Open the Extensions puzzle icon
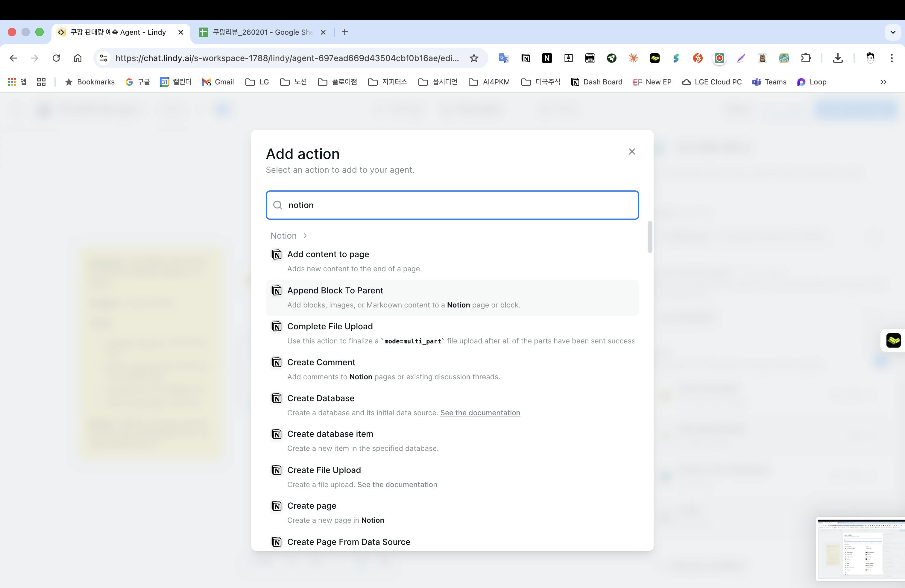Screen dimensions: 905x588 pos(805,58)
